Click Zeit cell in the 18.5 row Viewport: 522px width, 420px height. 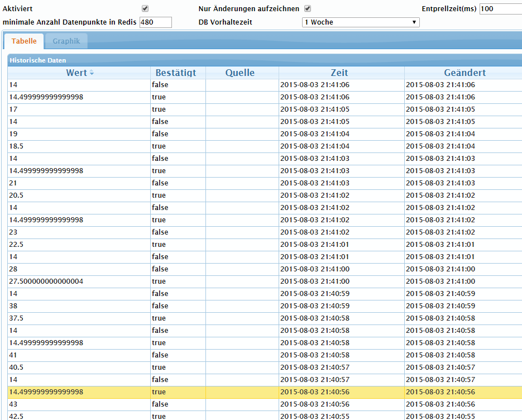pyautogui.click(x=342, y=146)
